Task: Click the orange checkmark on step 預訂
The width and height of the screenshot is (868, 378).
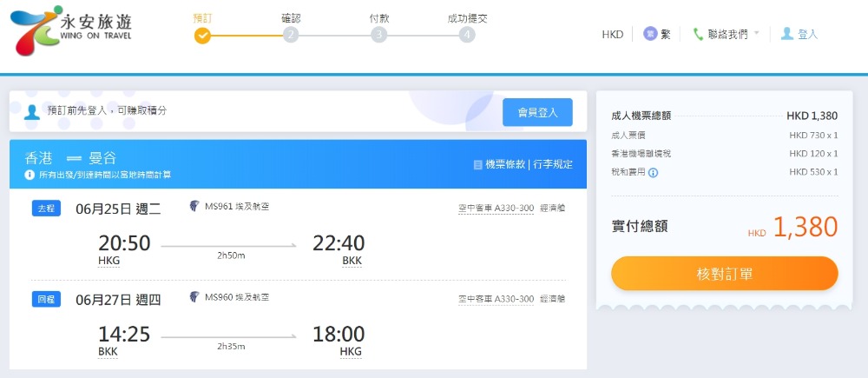Action: click(202, 36)
